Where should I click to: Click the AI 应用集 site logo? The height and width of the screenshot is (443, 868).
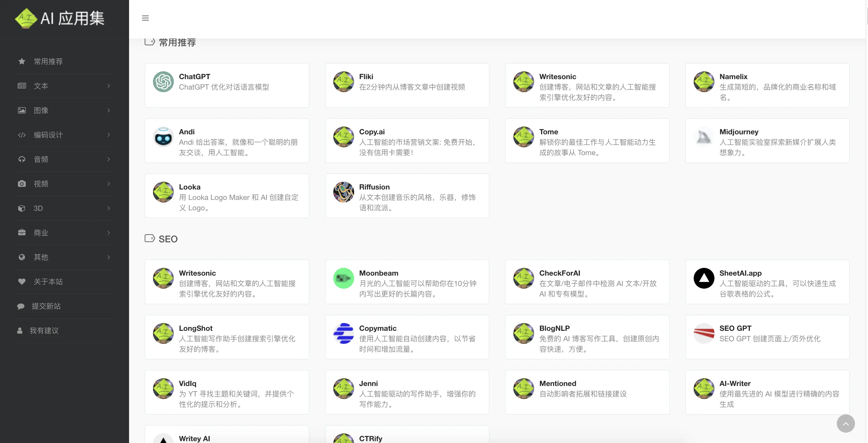click(60, 18)
